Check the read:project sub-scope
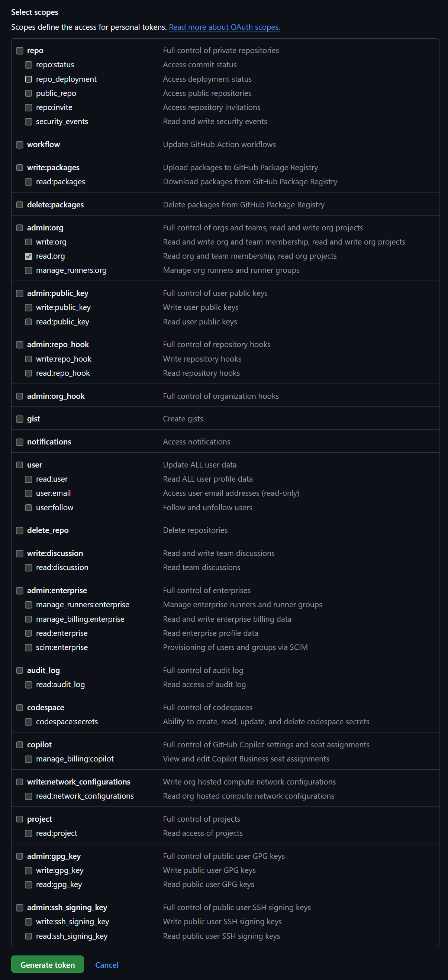Viewport: 448px width, 980px height. (29, 833)
